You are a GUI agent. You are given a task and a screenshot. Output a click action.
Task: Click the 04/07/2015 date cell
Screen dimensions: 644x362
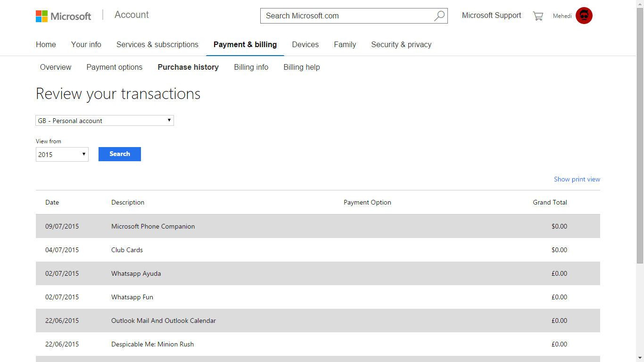[x=62, y=250]
